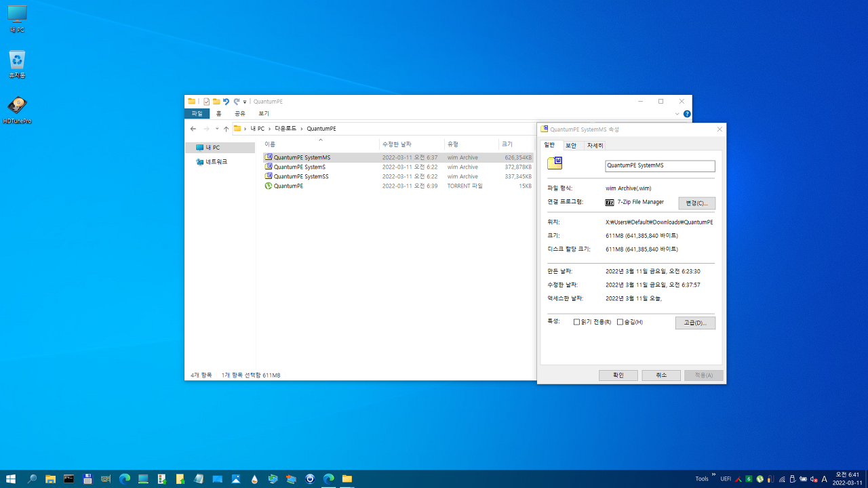The width and height of the screenshot is (868, 488).
Task: Expand Tools toolbar overflow chevron in taskbar
Action: (713, 474)
